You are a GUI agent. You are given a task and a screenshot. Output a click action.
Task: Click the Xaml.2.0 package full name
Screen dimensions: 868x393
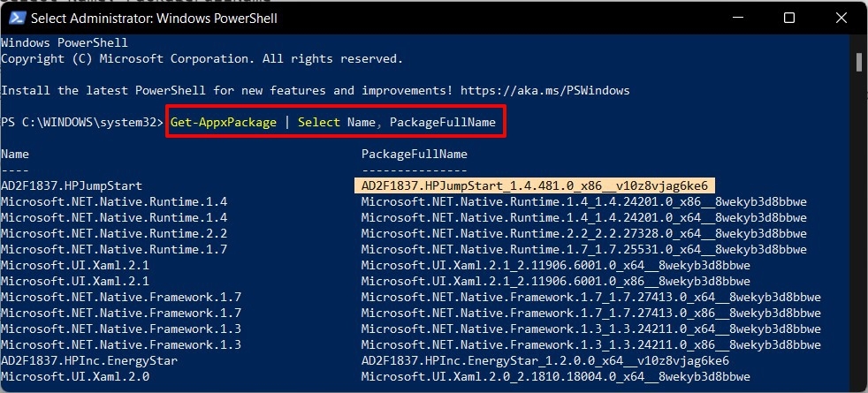(x=555, y=377)
